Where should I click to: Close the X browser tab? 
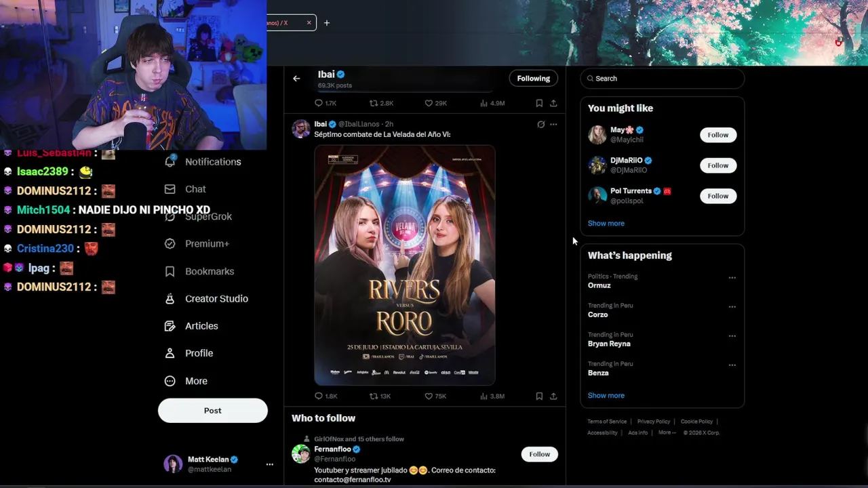(309, 23)
